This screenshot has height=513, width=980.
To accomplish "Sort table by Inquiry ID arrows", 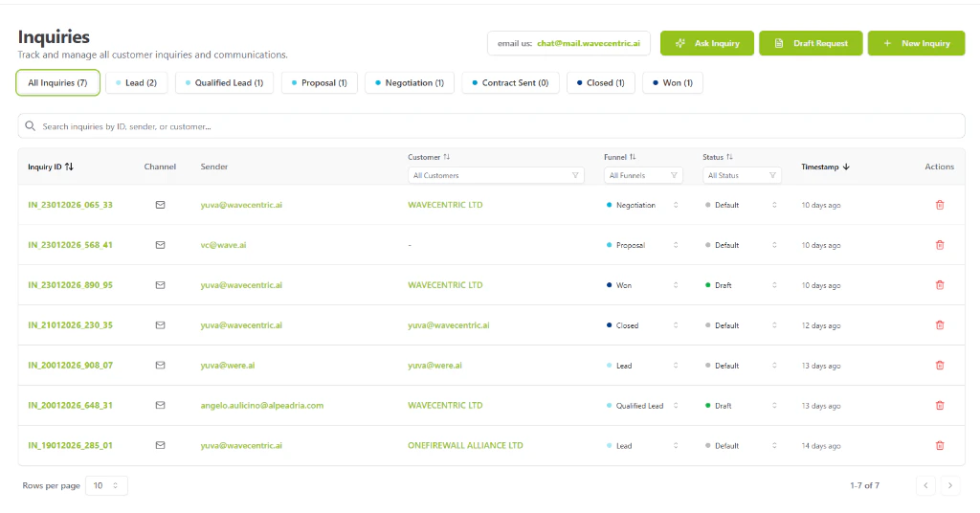I will pos(69,167).
